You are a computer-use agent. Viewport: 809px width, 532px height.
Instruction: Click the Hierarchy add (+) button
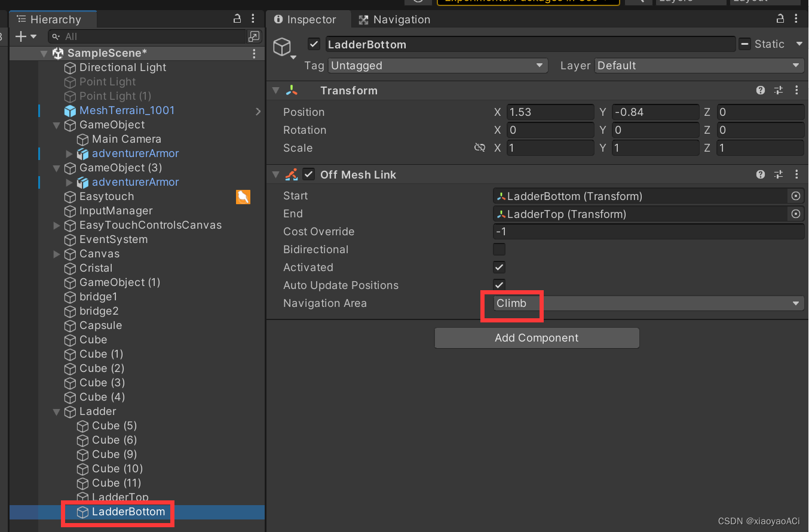pyautogui.click(x=21, y=36)
